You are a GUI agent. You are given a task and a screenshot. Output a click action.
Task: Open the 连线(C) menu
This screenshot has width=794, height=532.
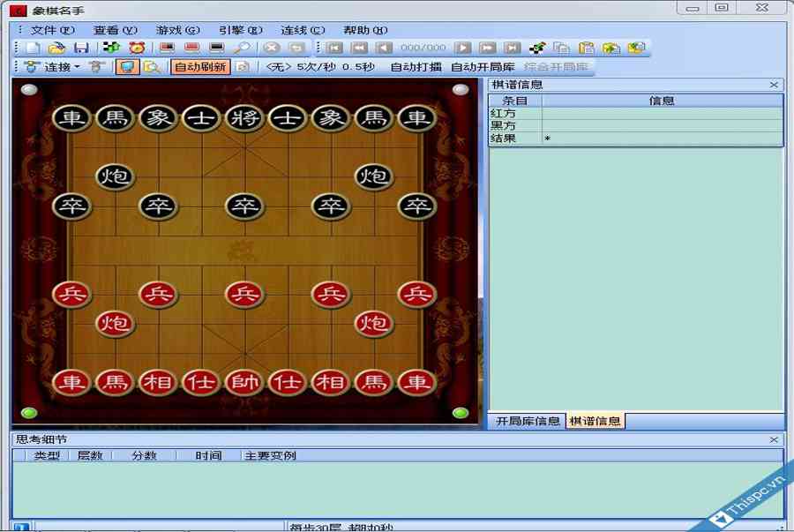tap(303, 30)
